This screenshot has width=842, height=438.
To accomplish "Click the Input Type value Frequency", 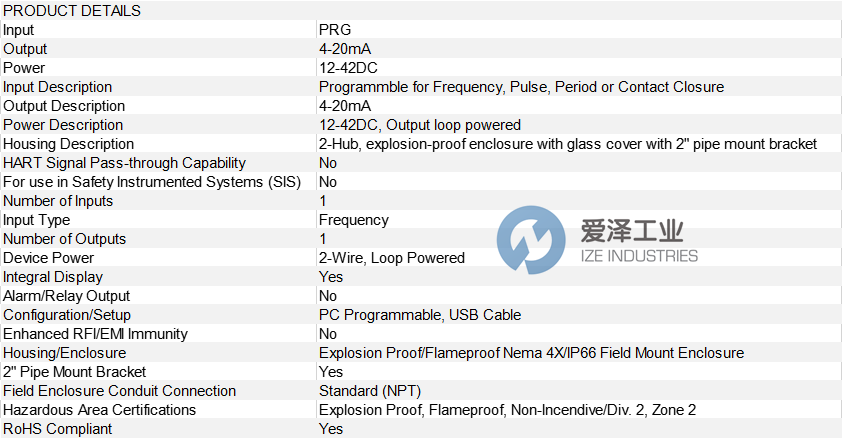I will coord(354,220).
